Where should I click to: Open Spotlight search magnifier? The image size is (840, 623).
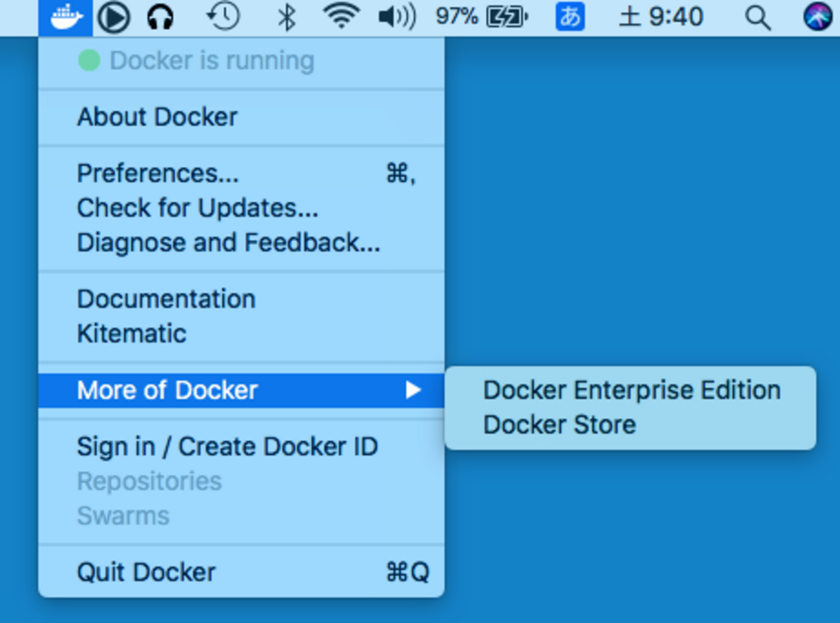[x=757, y=17]
